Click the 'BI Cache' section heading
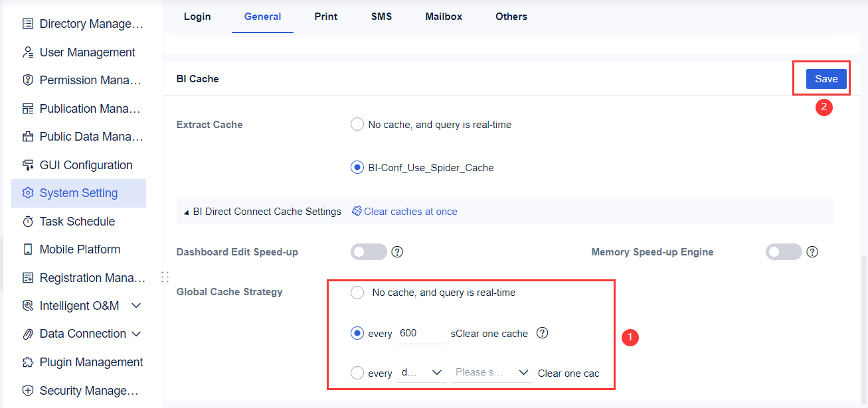868x408 pixels. pyautogui.click(x=198, y=79)
